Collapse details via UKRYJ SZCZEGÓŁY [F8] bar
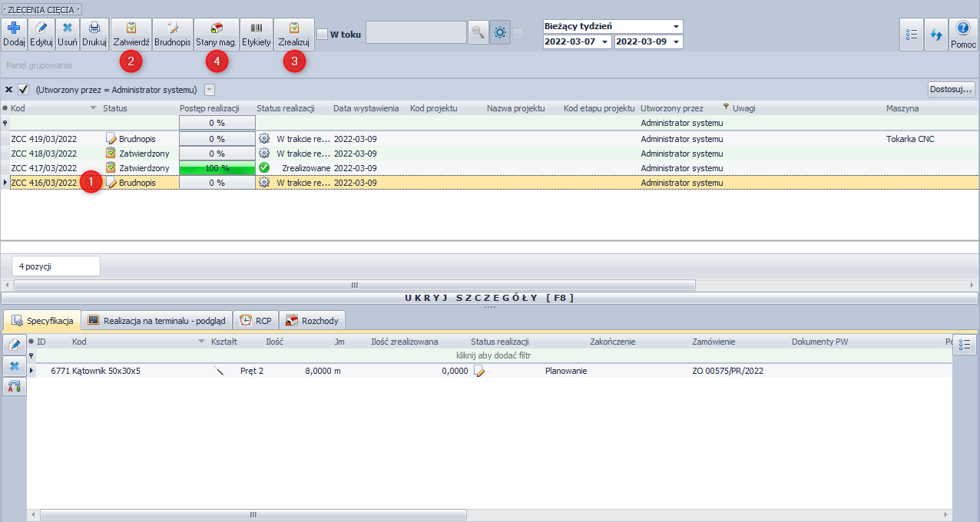This screenshot has width=980, height=522. point(489,298)
